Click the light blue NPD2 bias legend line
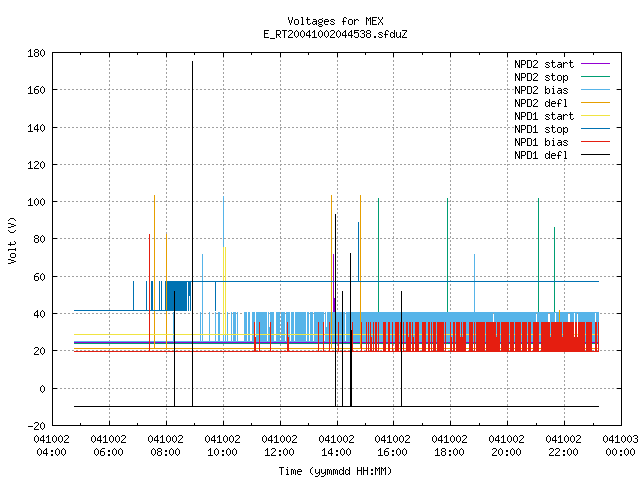The height and width of the screenshot is (480, 640). [x=595, y=90]
